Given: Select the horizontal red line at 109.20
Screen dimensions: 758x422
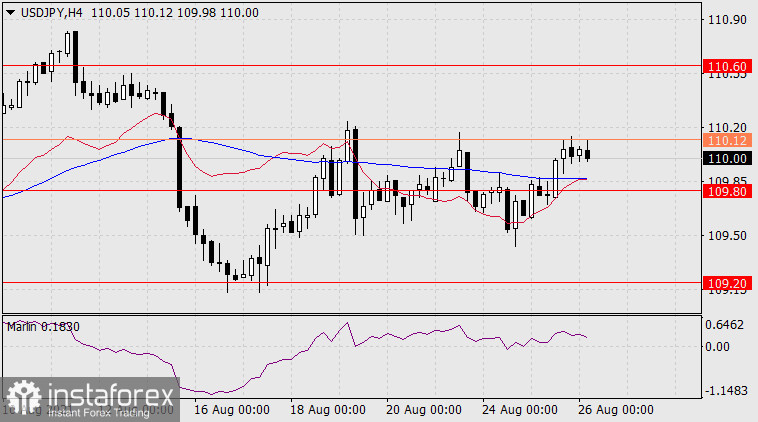Looking at the screenshot, I should click(352, 282).
